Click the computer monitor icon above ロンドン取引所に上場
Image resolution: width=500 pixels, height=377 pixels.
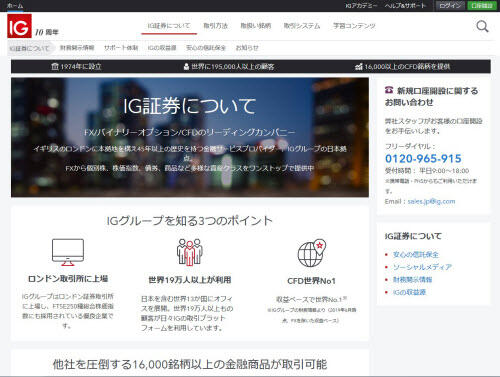68,252
